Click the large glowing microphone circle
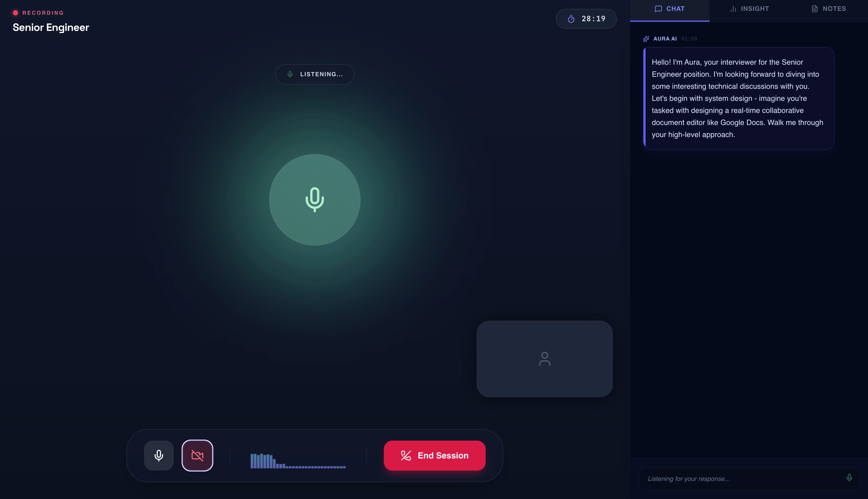Viewport: 868px width, 499px height. (x=314, y=200)
